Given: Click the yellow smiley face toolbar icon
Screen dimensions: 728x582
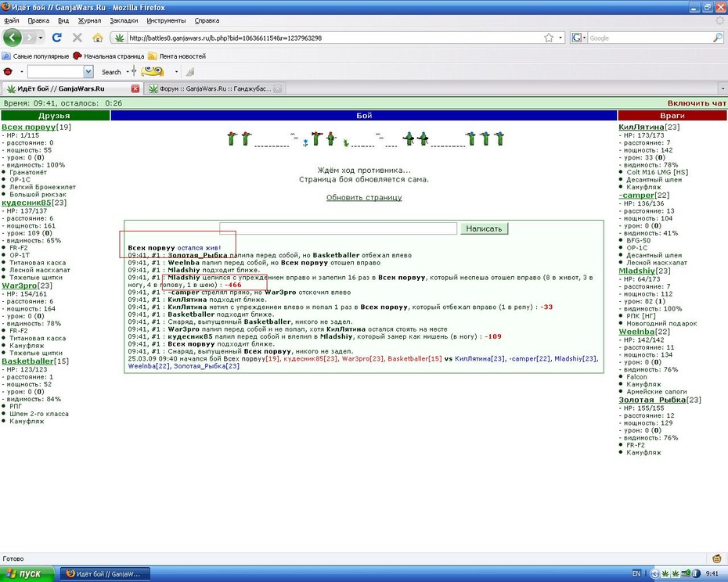Looking at the screenshot, I should pyautogui.click(x=153, y=71).
